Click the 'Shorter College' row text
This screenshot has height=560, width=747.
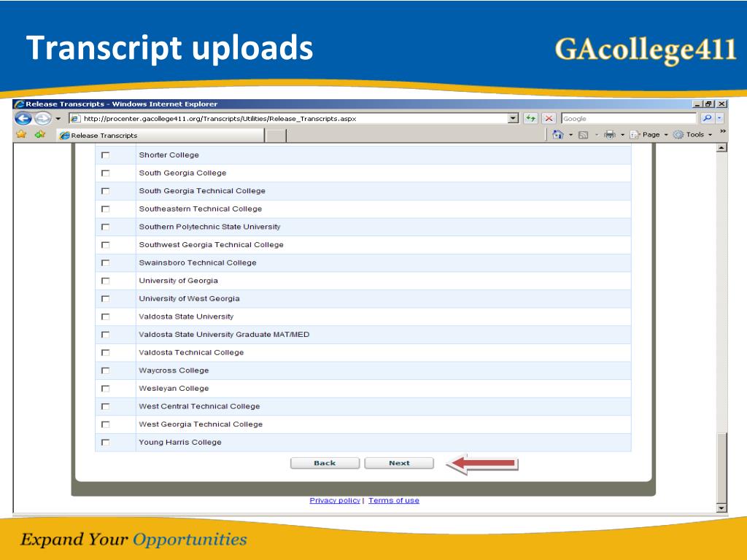169,155
